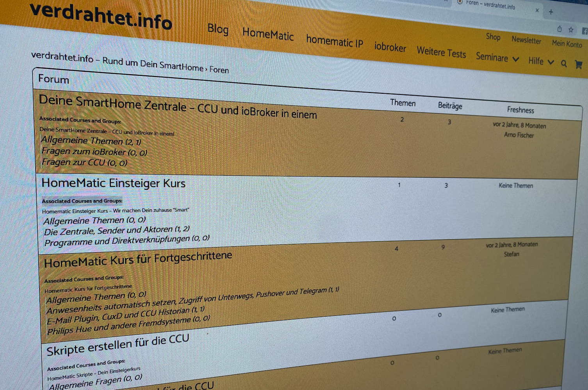Screen dimensions: 588x390
Task: Open Anwesenheits automatisch setzen subforum
Action: [193, 301]
